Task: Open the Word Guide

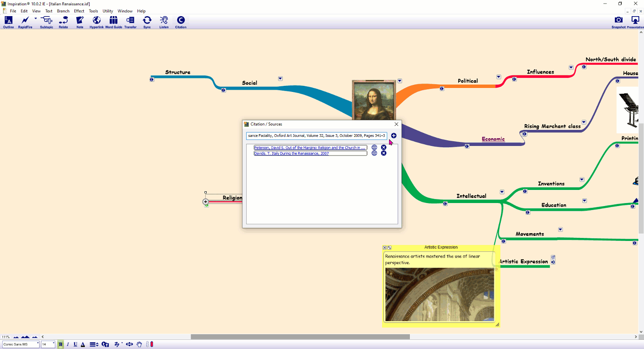Action: pyautogui.click(x=114, y=22)
